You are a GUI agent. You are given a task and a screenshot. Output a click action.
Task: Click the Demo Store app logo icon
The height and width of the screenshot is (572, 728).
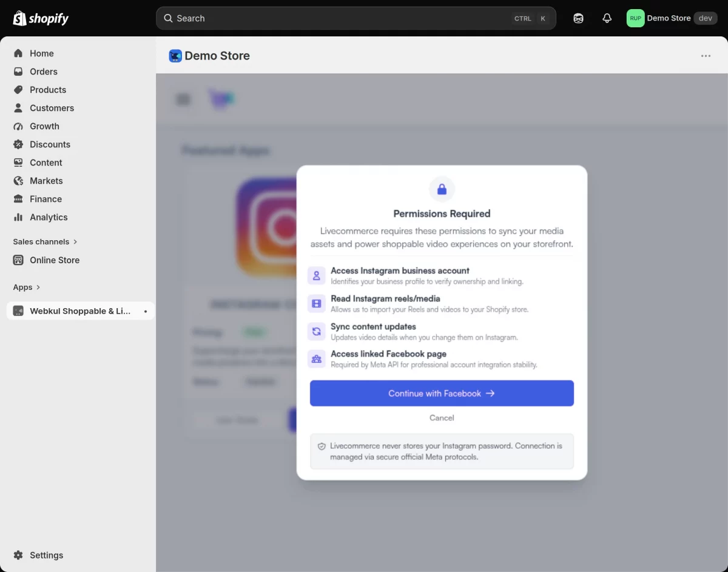(x=175, y=56)
